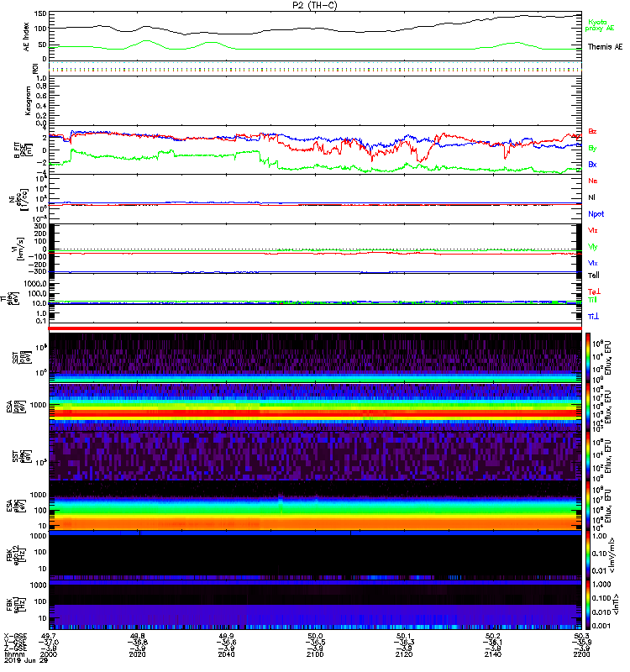
Task: Click the green By legend label
Action: [592, 149]
